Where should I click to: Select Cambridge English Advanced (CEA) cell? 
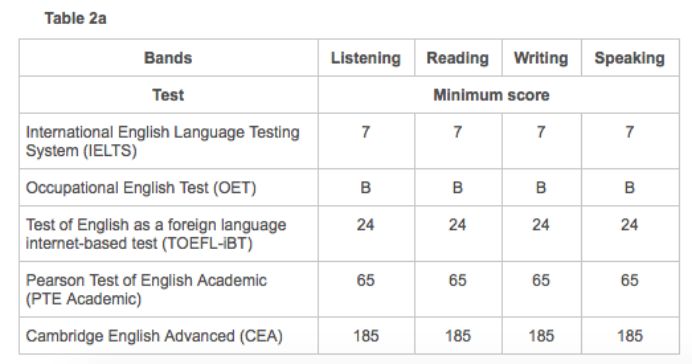click(168, 336)
